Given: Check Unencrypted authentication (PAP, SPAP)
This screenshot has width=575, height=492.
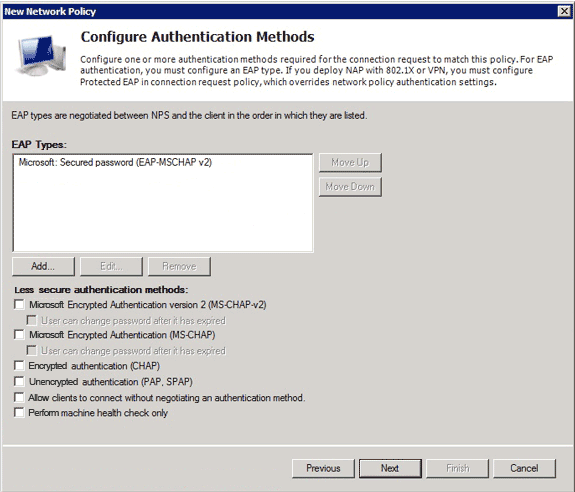Looking at the screenshot, I should point(19,381).
